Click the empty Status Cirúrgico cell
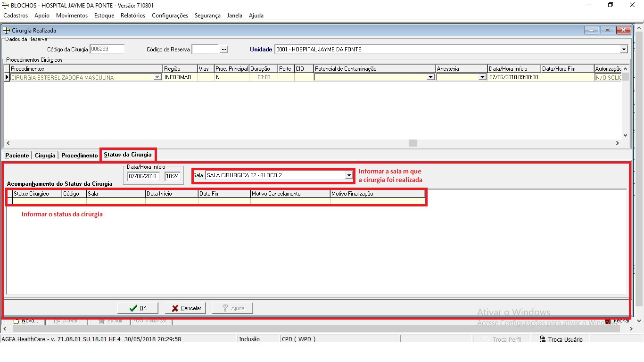The image size is (644, 362). point(37,201)
